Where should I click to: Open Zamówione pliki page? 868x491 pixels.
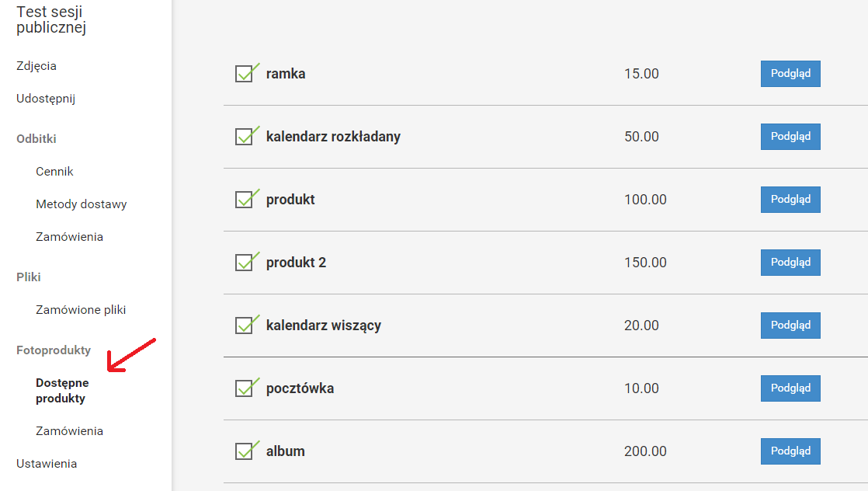tap(81, 310)
